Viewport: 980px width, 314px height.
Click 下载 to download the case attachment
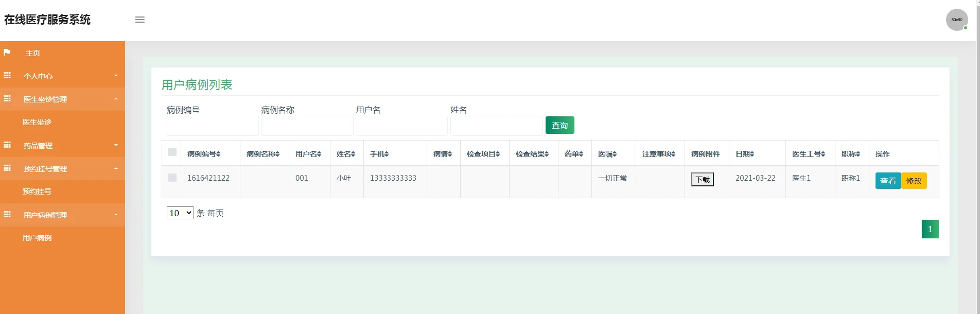pos(703,179)
